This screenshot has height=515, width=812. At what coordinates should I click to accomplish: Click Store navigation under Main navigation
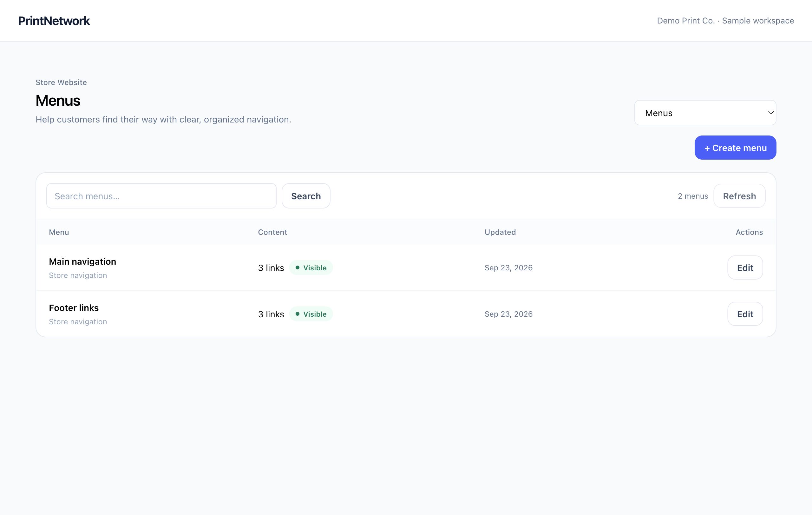pyautogui.click(x=78, y=275)
